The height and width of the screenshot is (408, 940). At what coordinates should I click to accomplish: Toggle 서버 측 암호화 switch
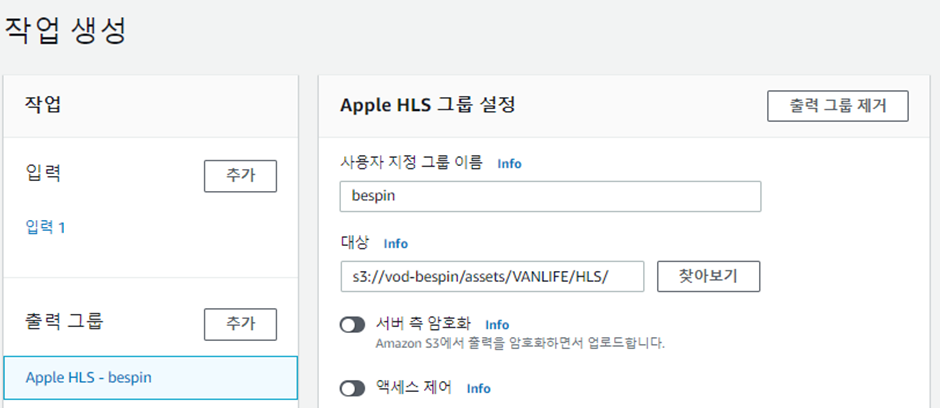pyautogui.click(x=352, y=325)
